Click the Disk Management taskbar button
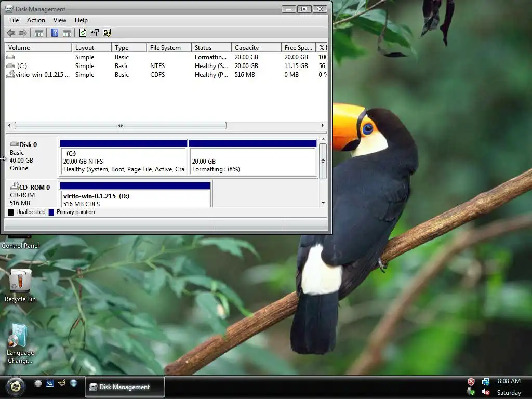This screenshot has width=532, height=399. tap(125, 387)
